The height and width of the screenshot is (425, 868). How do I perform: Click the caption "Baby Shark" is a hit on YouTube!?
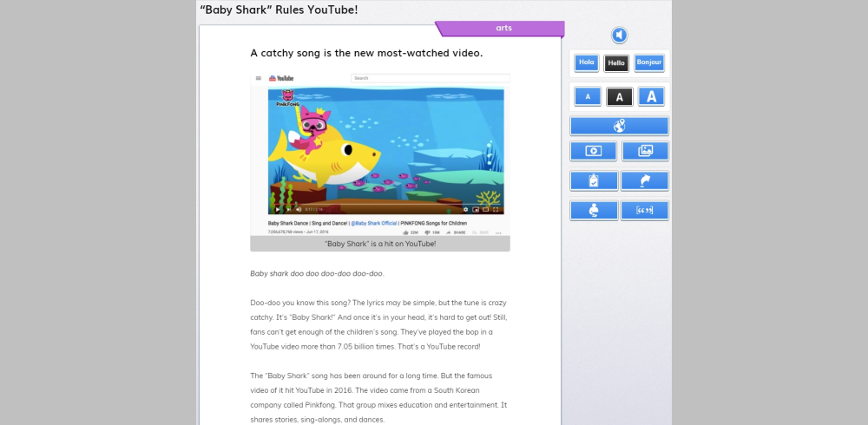tap(380, 244)
